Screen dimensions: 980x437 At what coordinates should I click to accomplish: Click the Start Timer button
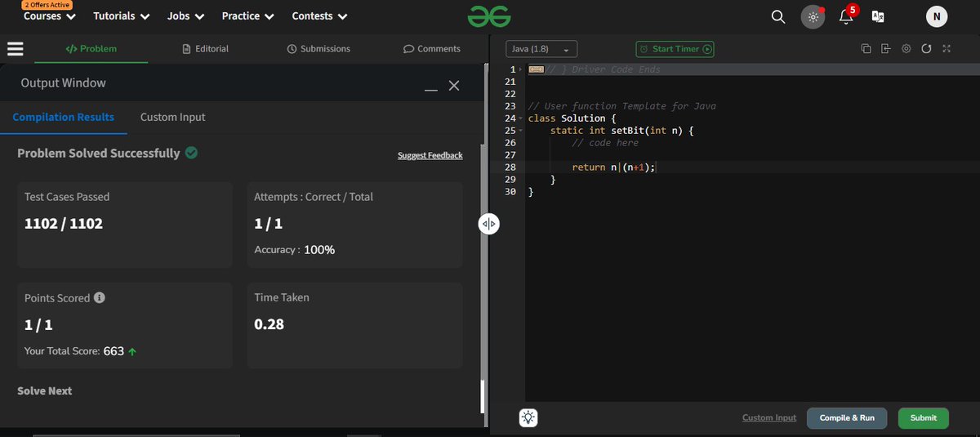coord(675,49)
